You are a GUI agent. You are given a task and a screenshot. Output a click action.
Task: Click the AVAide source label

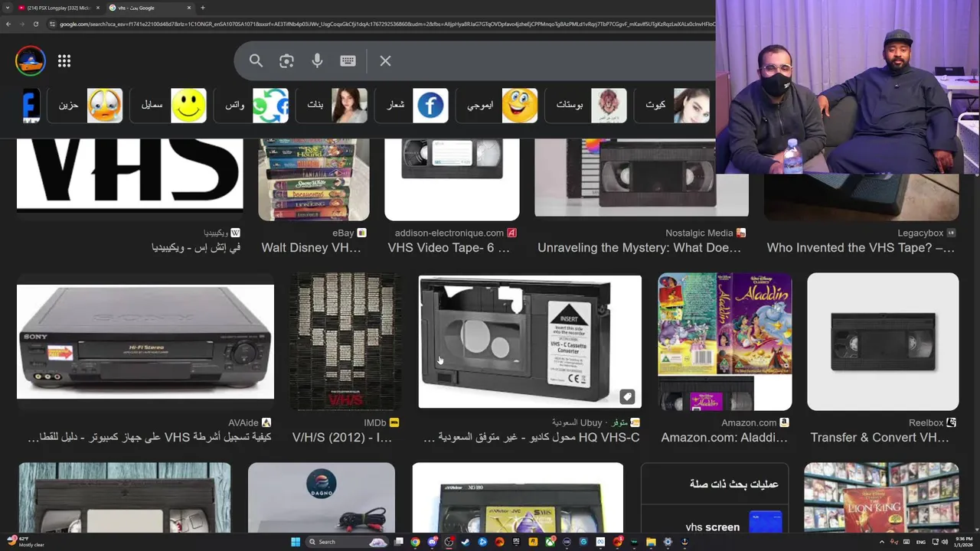tap(243, 422)
